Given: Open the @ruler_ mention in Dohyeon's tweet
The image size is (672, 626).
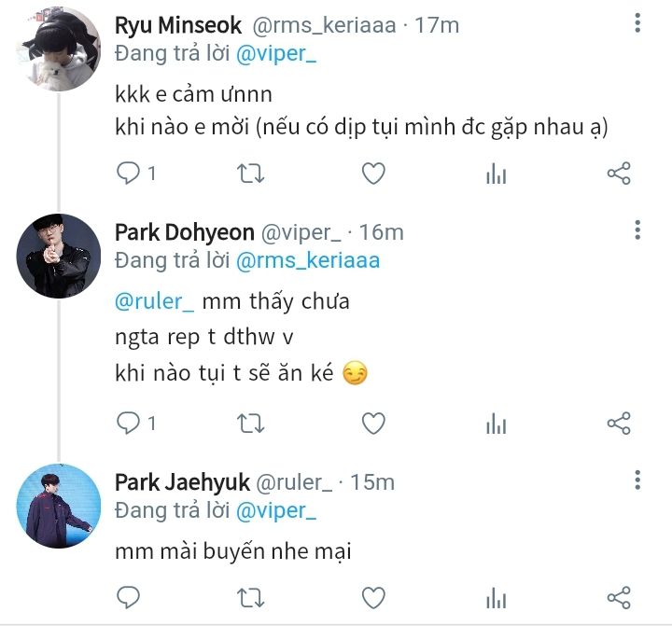Looking at the screenshot, I should [153, 301].
